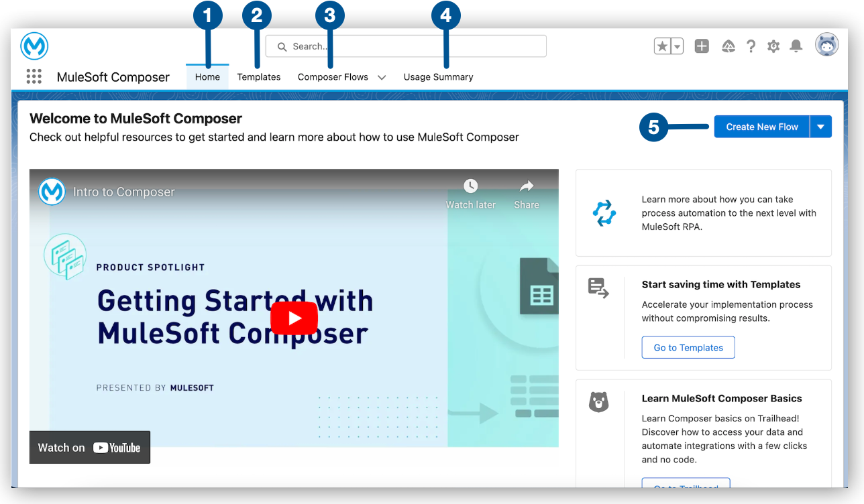Click the MuleSoft Composer logo
Image resolution: width=864 pixels, height=504 pixels.
pos(34,46)
